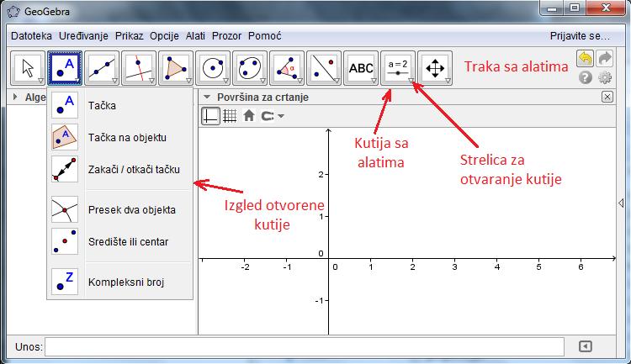Viewport: 631px width, 364px height.
Task: Maximize the GeoGebra window
Action: pos(575,8)
